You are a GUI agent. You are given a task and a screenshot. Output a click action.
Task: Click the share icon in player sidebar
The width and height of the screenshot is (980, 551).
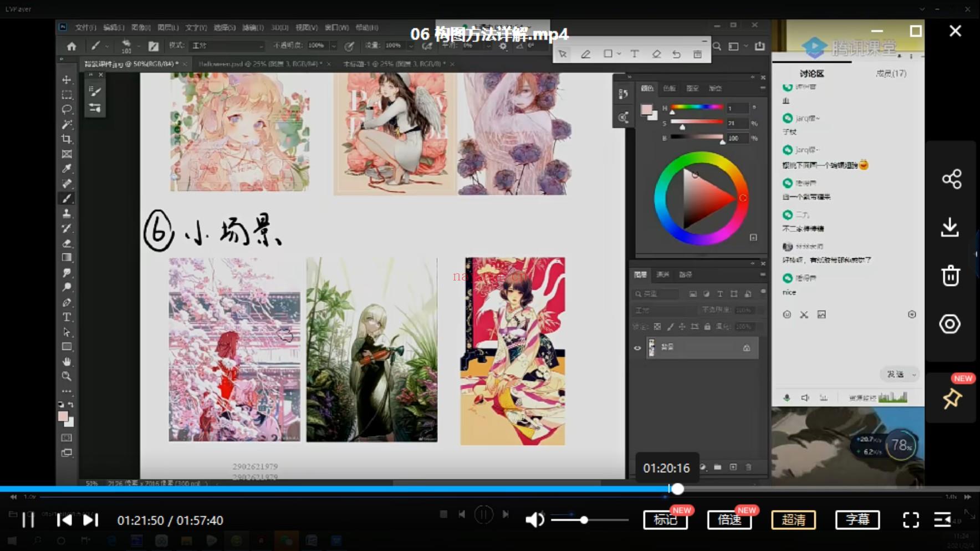[x=951, y=179]
